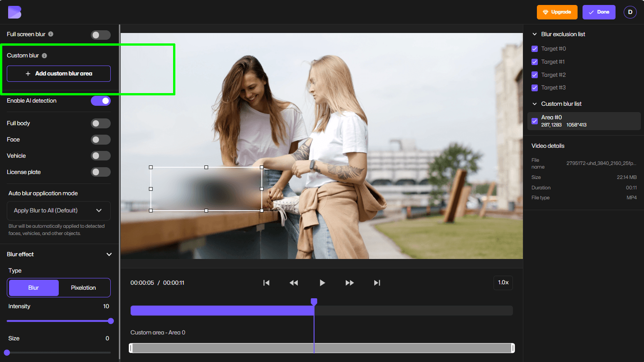Screen dimensions: 644x362
Task: Skip to the end of the video
Action: (377, 283)
